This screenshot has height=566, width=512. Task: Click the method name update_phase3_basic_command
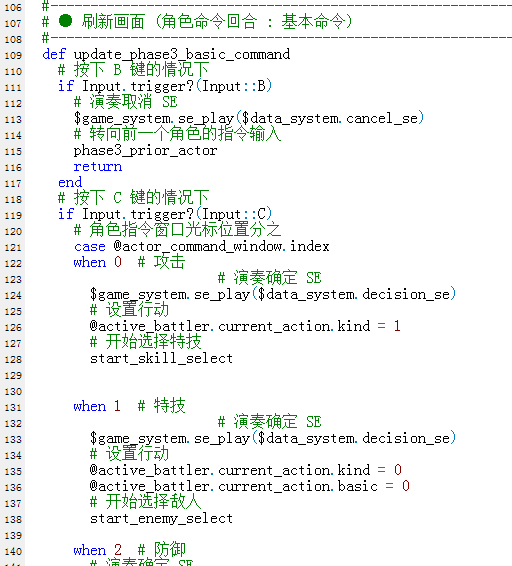pyautogui.click(x=182, y=55)
